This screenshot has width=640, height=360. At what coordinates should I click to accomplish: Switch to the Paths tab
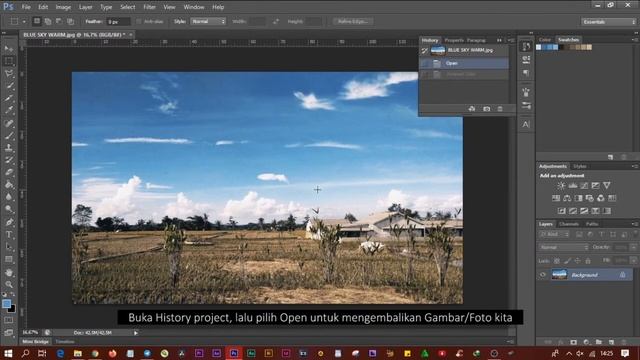[x=592, y=224]
